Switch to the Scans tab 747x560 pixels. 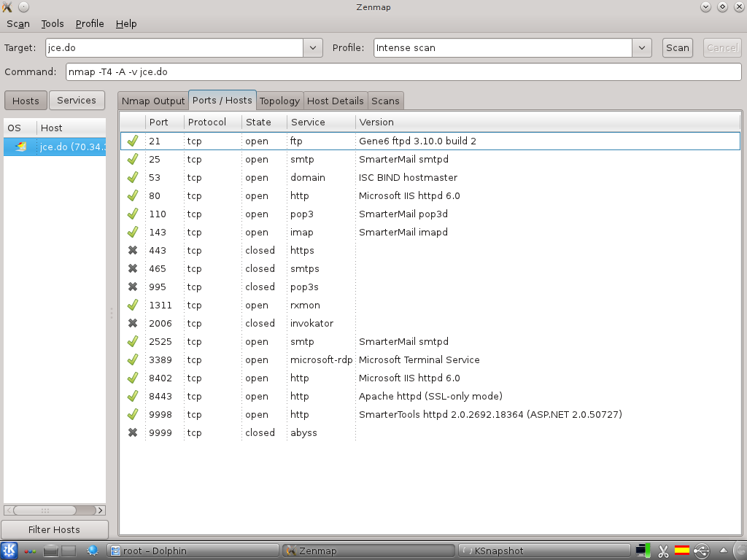pyautogui.click(x=385, y=101)
